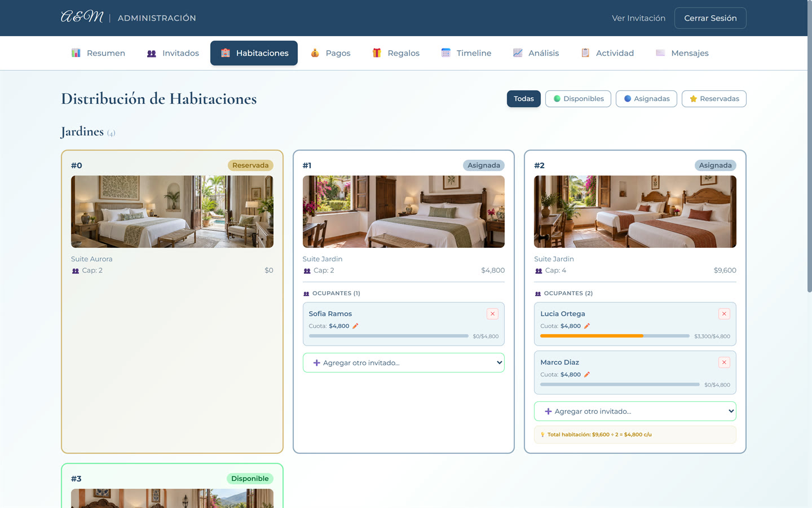Click the Invitados people icon

(x=152, y=54)
